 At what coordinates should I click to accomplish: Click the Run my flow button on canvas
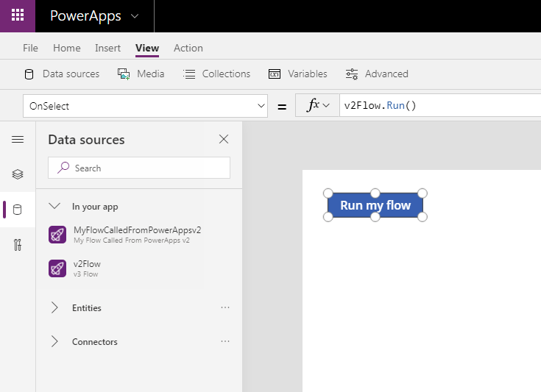coord(375,205)
